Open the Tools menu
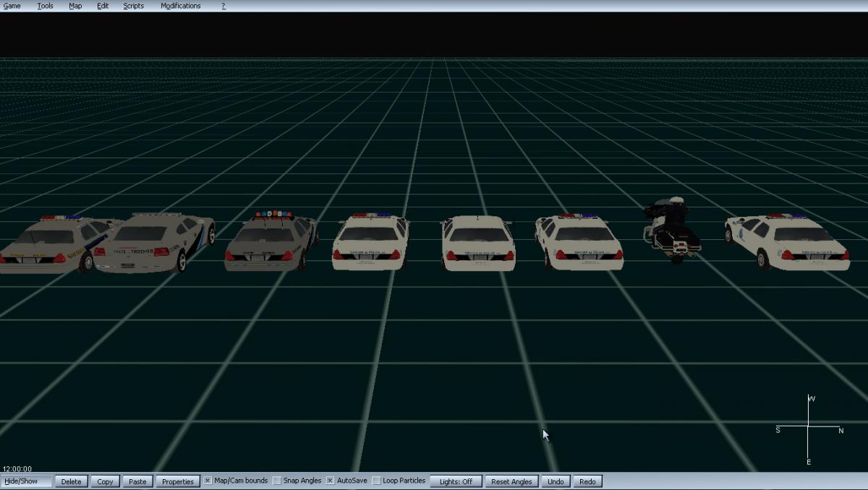 pos(45,6)
